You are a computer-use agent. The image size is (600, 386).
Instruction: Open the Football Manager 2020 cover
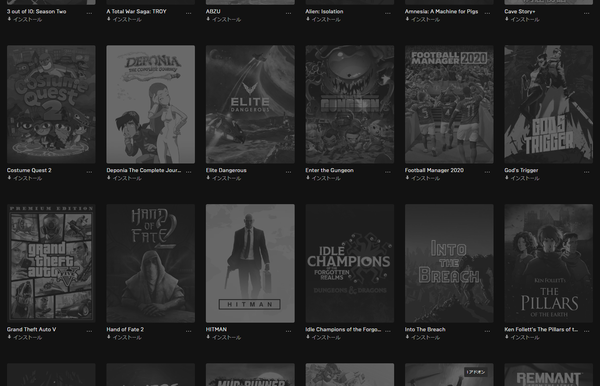(x=449, y=104)
